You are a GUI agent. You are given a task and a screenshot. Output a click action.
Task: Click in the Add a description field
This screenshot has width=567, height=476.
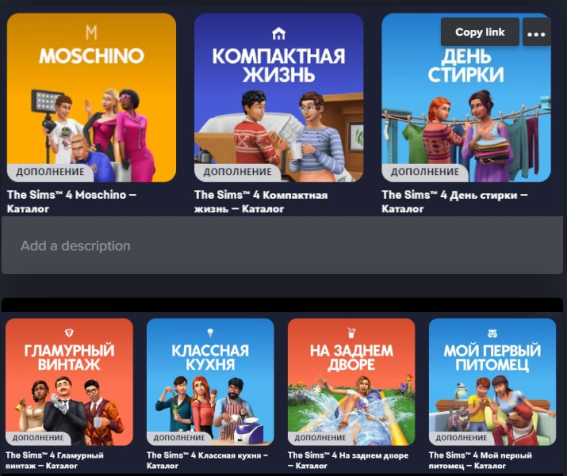pos(282,246)
